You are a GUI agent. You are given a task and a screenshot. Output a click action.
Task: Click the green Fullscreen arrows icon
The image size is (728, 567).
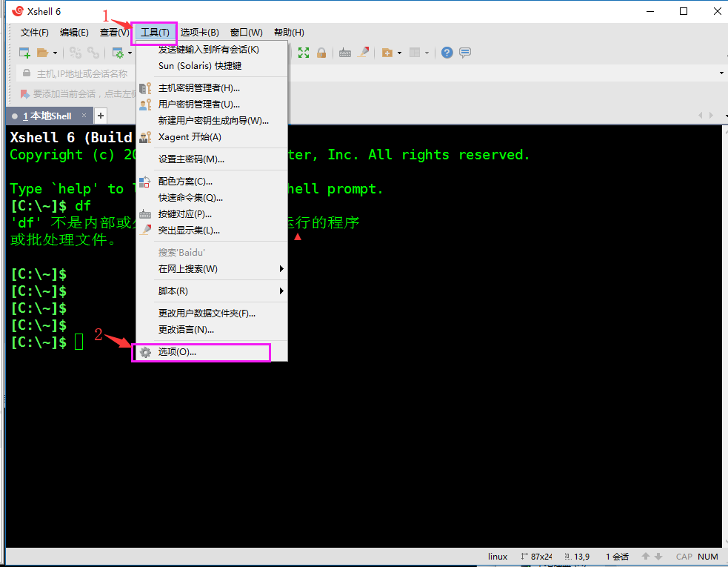pos(304,53)
